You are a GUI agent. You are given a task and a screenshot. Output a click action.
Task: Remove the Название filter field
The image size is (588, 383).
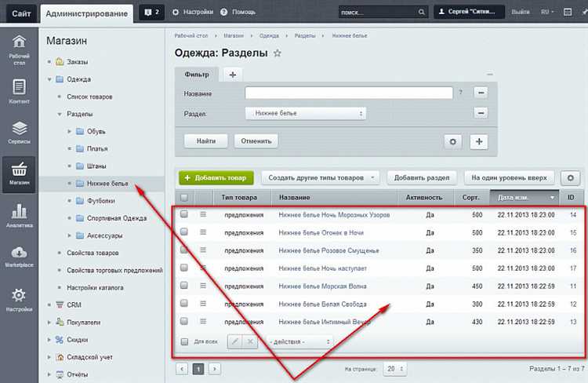[481, 93]
